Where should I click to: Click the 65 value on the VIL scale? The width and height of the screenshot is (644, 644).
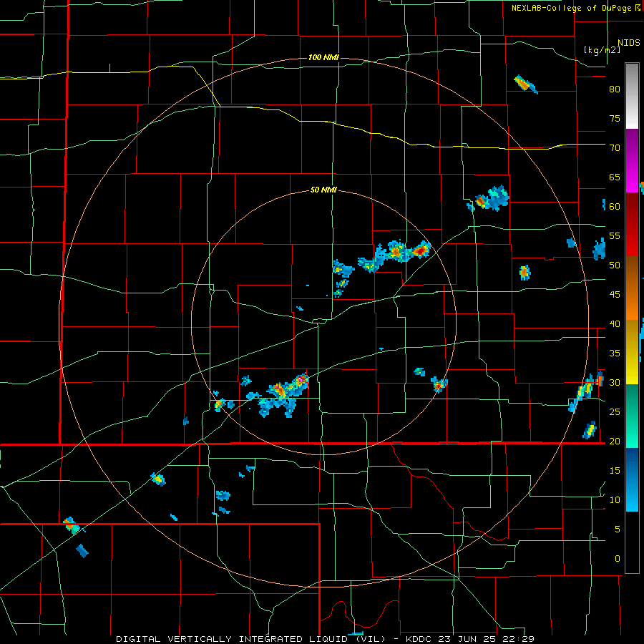click(615, 177)
